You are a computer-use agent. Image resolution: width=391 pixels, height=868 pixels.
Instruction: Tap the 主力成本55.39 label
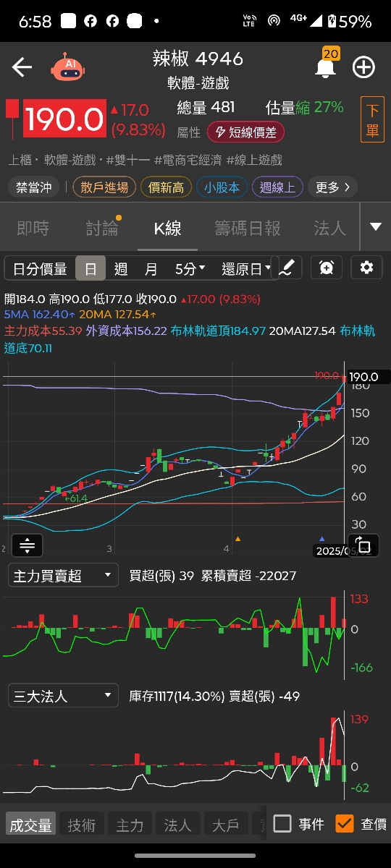click(43, 331)
